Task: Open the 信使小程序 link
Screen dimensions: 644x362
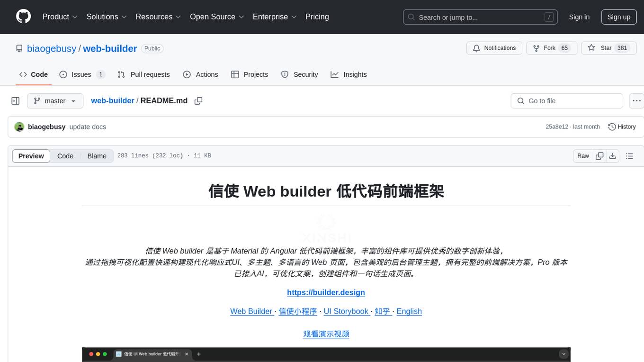Action: [298, 311]
